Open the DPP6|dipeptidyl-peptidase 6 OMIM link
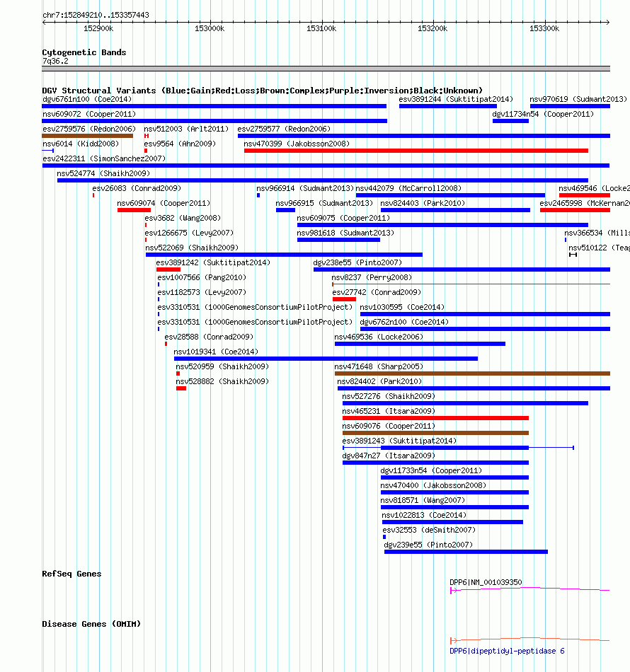This screenshot has height=672, width=630. [x=507, y=651]
